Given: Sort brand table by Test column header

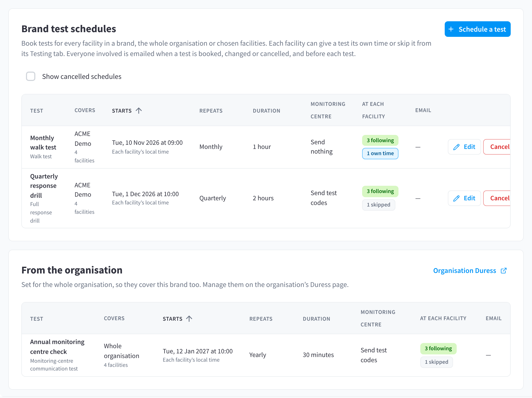Looking at the screenshot, I should (x=37, y=111).
